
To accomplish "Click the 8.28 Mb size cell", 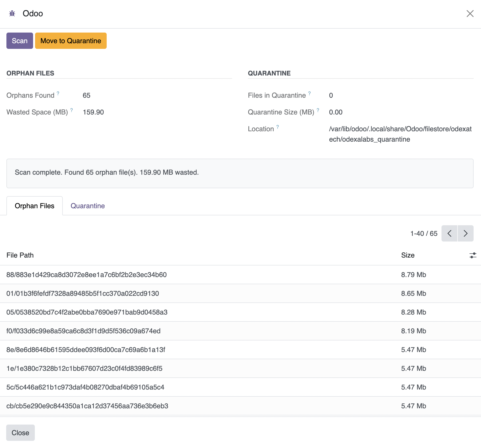I will [414, 312].
